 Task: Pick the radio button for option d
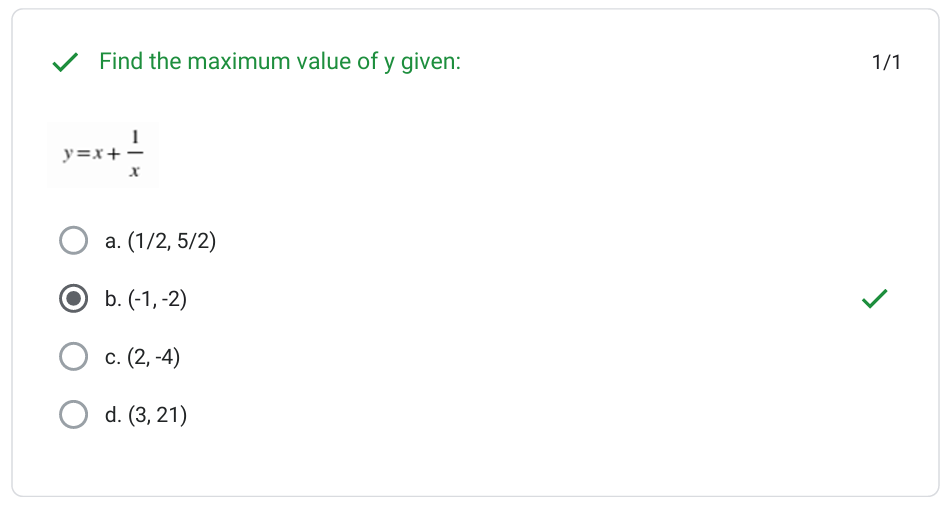(x=73, y=414)
